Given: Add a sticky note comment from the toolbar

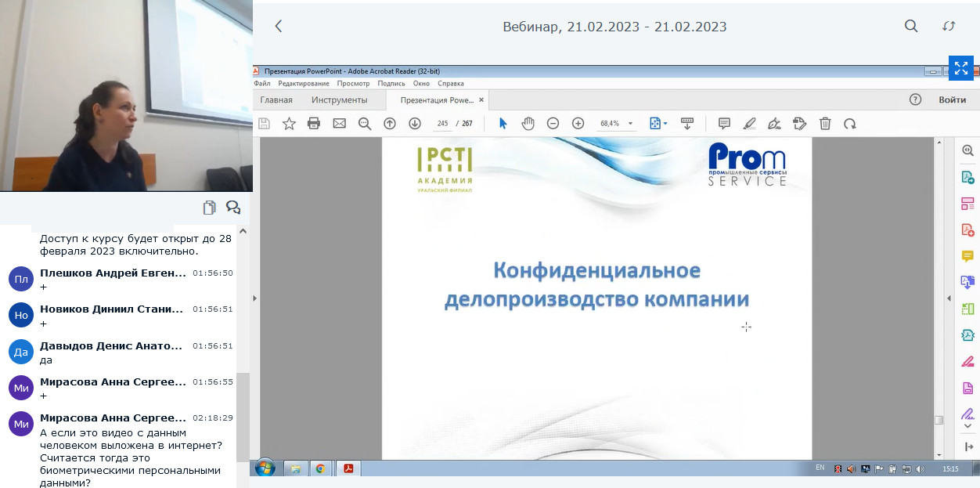Looking at the screenshot, I should (x=724, y=124).
